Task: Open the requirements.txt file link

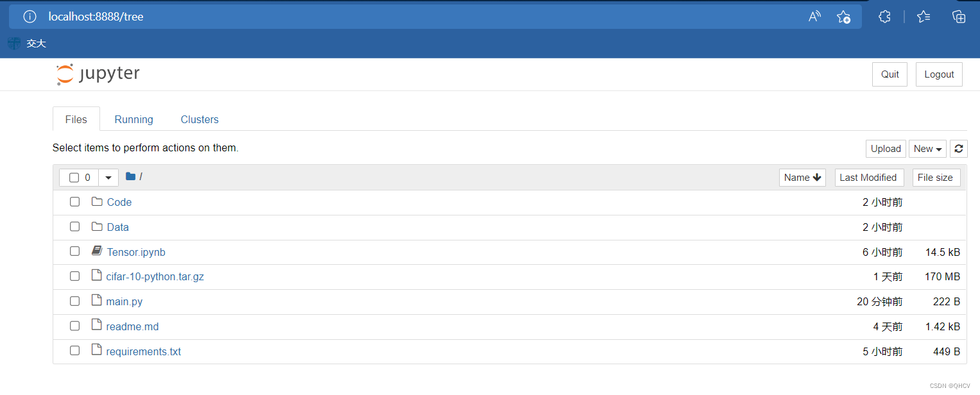Action: click(143, 351)
